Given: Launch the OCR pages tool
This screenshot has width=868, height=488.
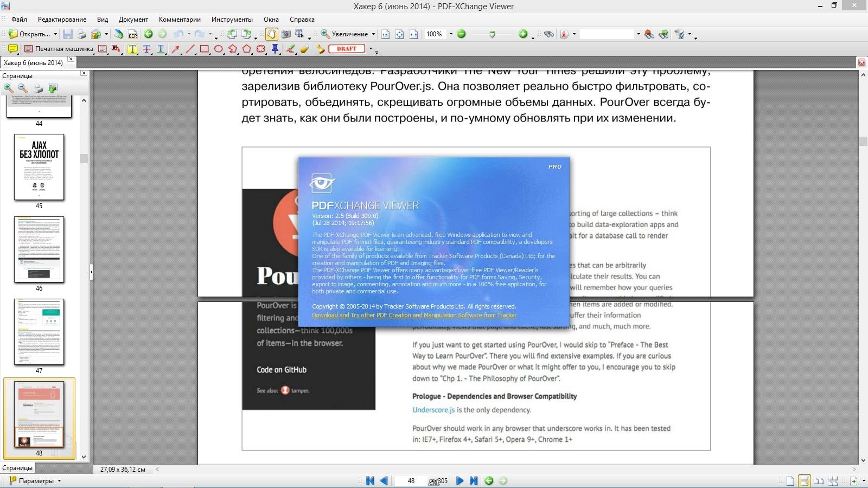Looking at the screenshot, I should (x=132, y=34).
